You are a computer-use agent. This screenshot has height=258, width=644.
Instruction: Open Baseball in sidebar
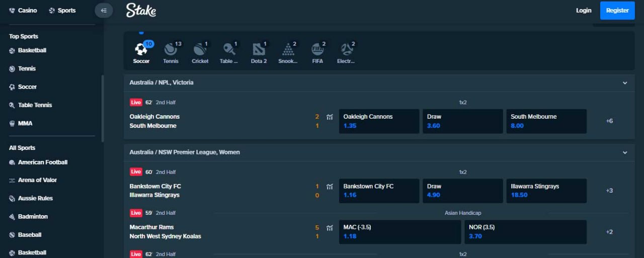pos(25,235)
